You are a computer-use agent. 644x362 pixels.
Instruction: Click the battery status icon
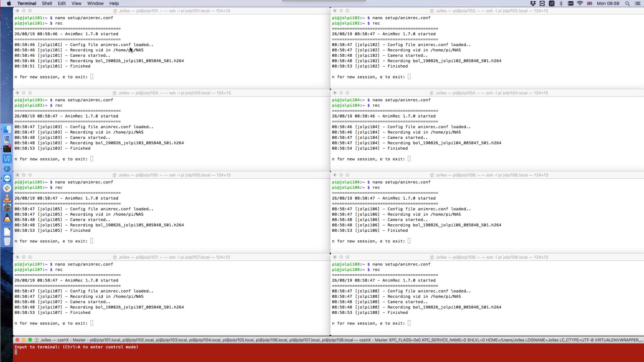pyautogui.click(x=571, y=3)
